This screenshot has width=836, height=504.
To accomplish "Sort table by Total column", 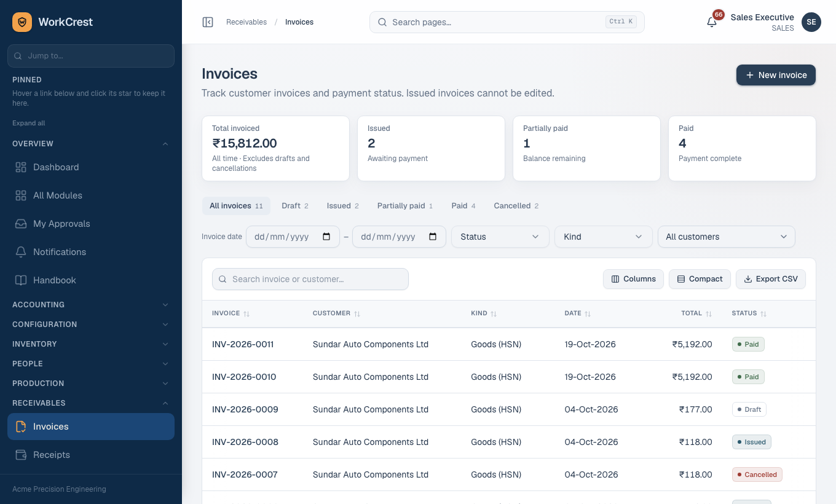I will (696, 313).
